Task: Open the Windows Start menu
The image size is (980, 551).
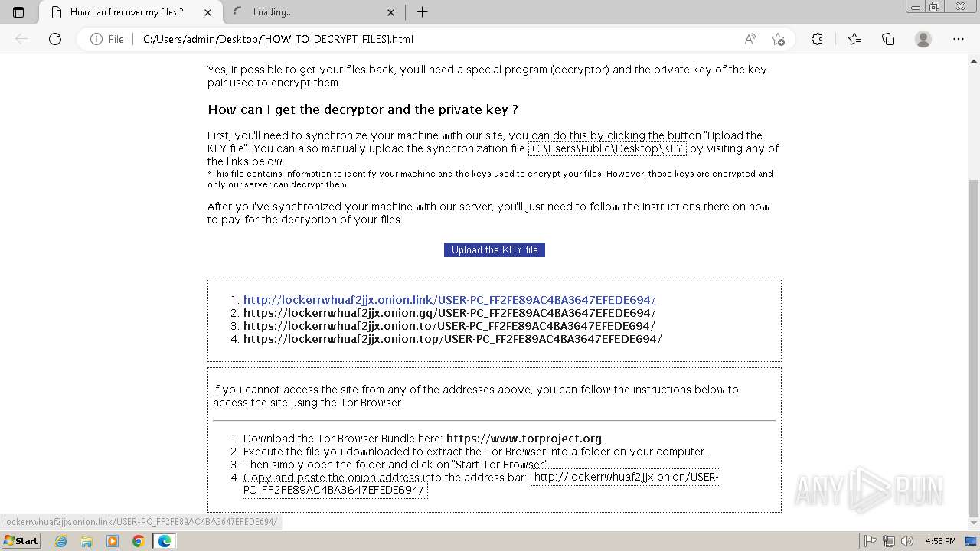Action: 21,540
